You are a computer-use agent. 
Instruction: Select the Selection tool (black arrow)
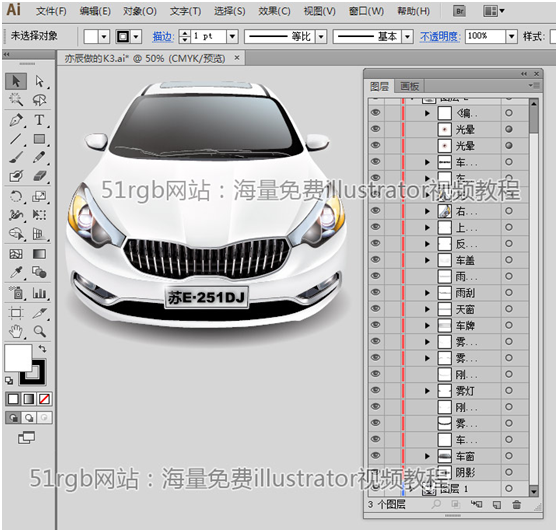click(x=16, y=81)
